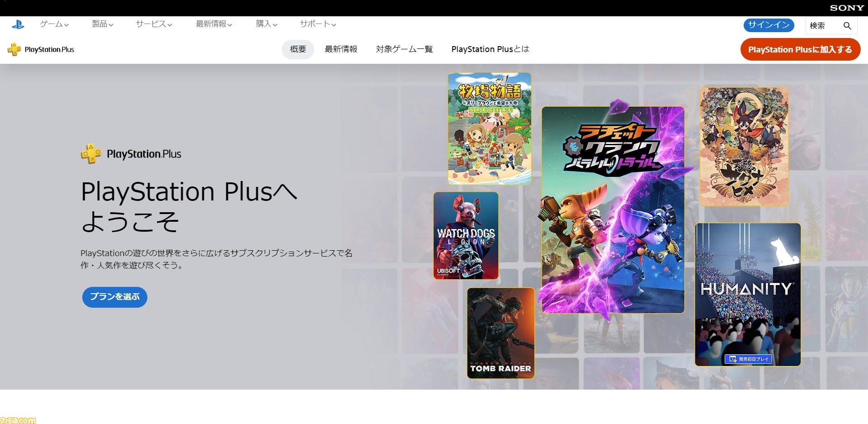Expand the ゲーム dropdown menu
This screenshot has width=868, height=424.
coord(54,24)
